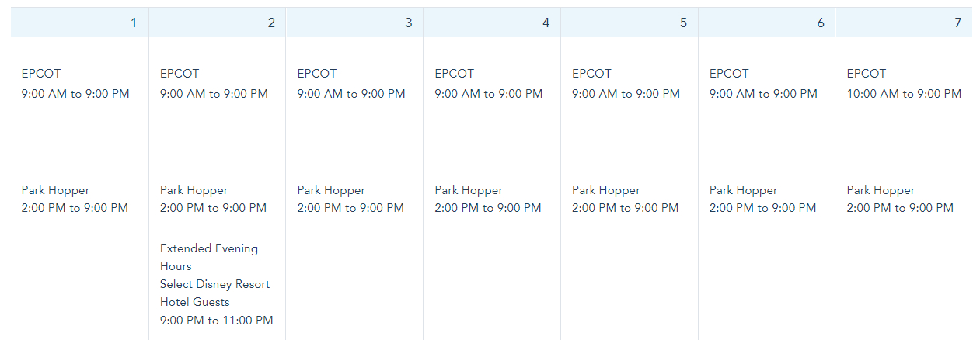Click the Extended Evening Hours text
This screenshot has width=980, height=340.
(208, 257)
